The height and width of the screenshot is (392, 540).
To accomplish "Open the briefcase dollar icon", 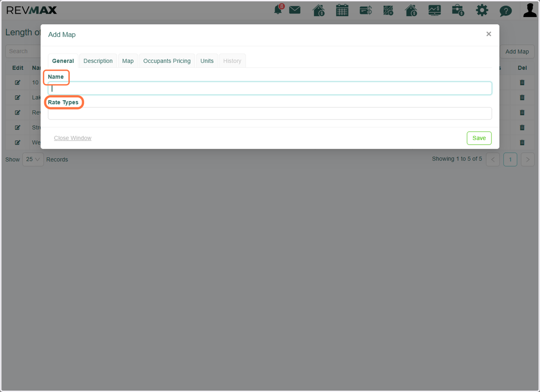I will [x=458, y=10].
